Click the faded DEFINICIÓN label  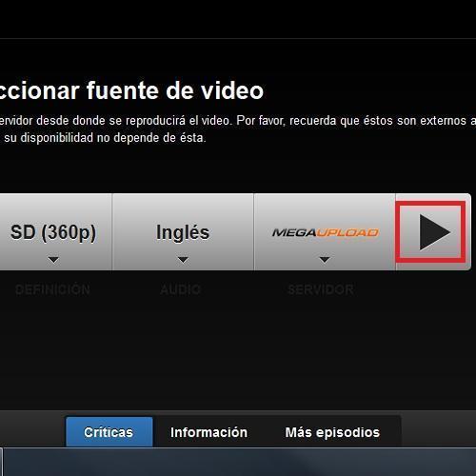[52, 289]
